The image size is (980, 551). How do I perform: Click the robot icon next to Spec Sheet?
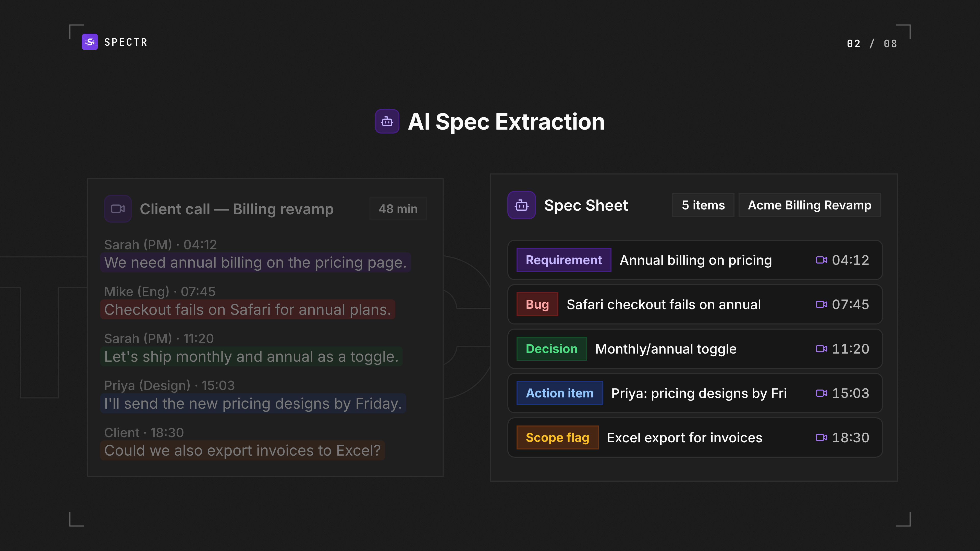click(x=522, y=205)
